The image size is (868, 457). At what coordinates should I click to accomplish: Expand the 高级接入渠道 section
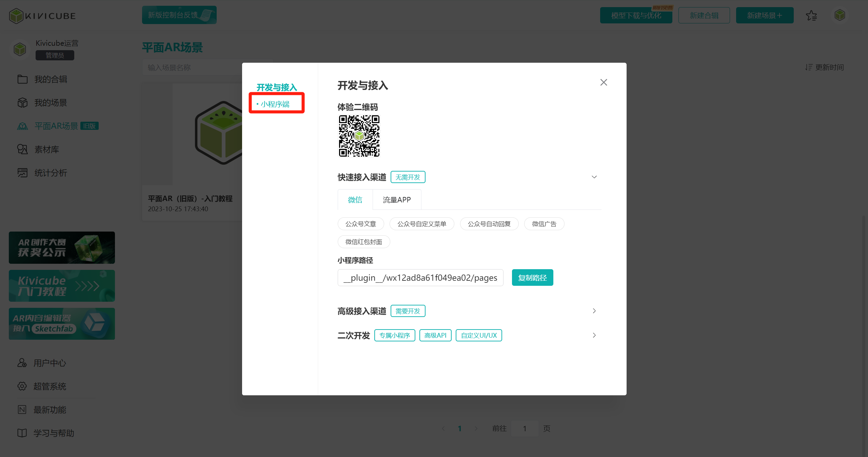click(594, 311)
